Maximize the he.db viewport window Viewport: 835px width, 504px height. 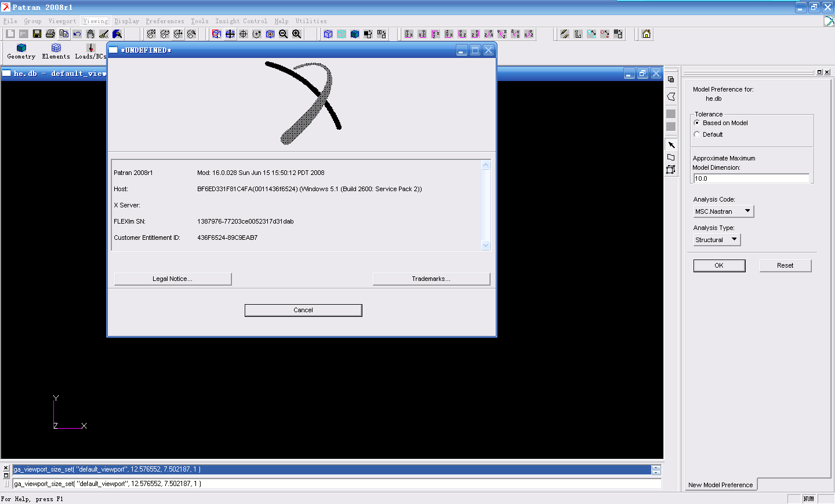[x=642, y=74]
